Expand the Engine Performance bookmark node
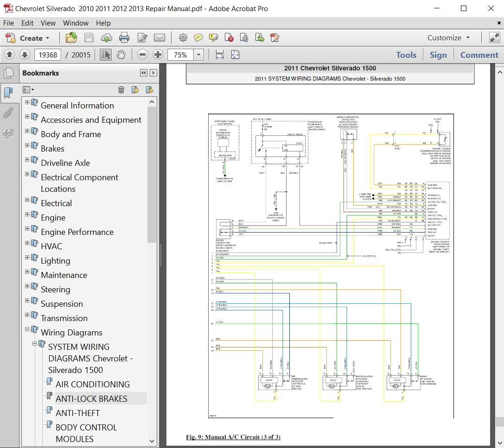 pos(27,229)
